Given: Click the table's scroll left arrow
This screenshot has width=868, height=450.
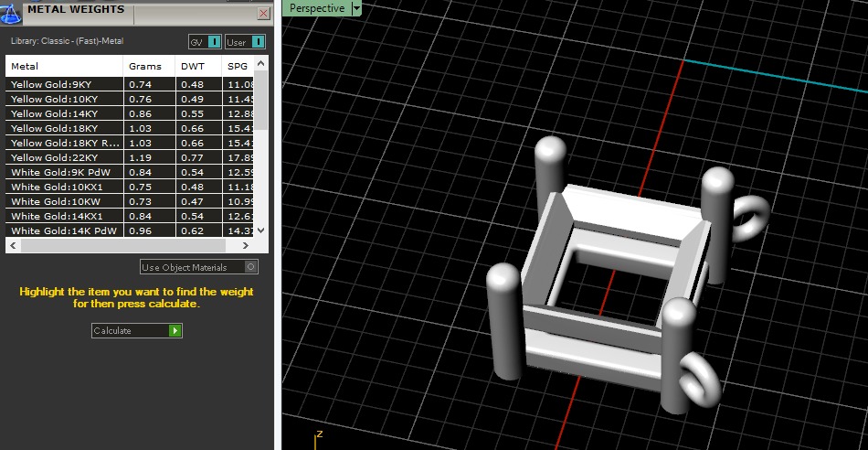Looking at the screenshot, I should point(14,245).
